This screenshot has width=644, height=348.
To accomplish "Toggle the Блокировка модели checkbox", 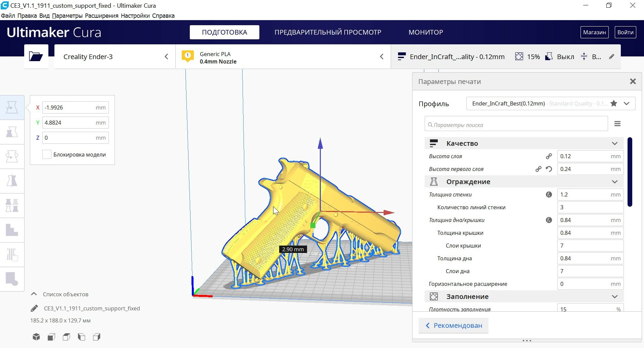I will 47,155.
